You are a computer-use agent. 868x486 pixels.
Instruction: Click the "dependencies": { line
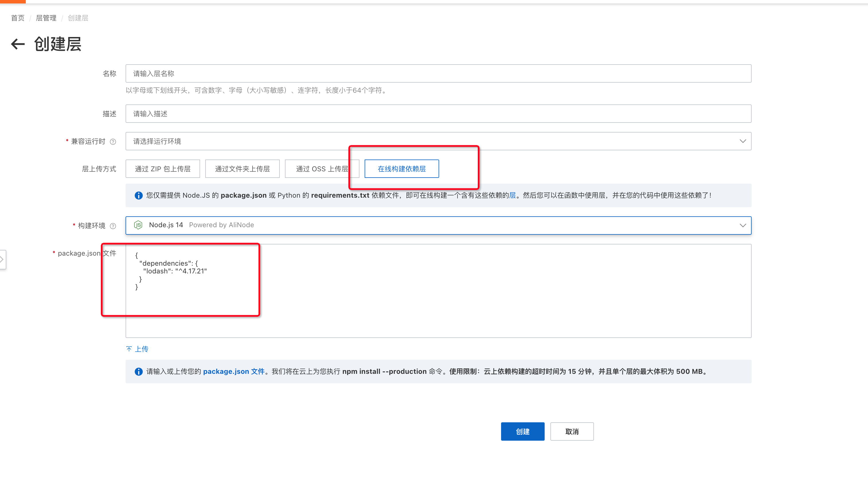[x=169, y=263]
